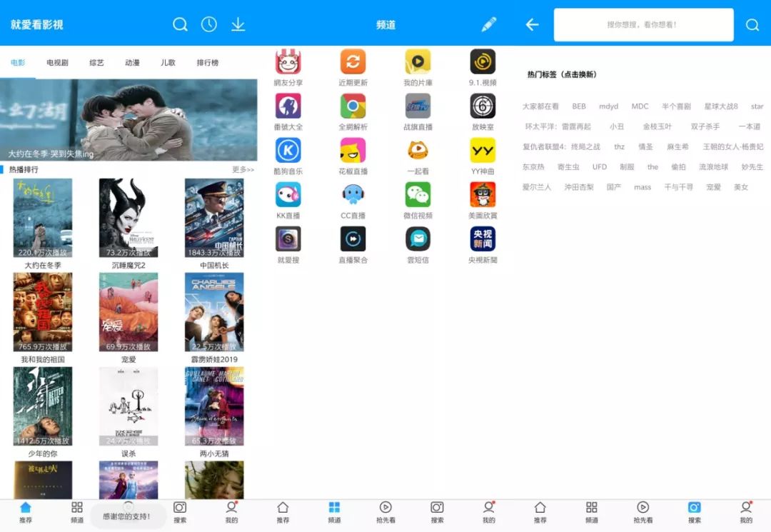
Task: Open 番號大全 channel icon
Action: click(x=288, y=106)
